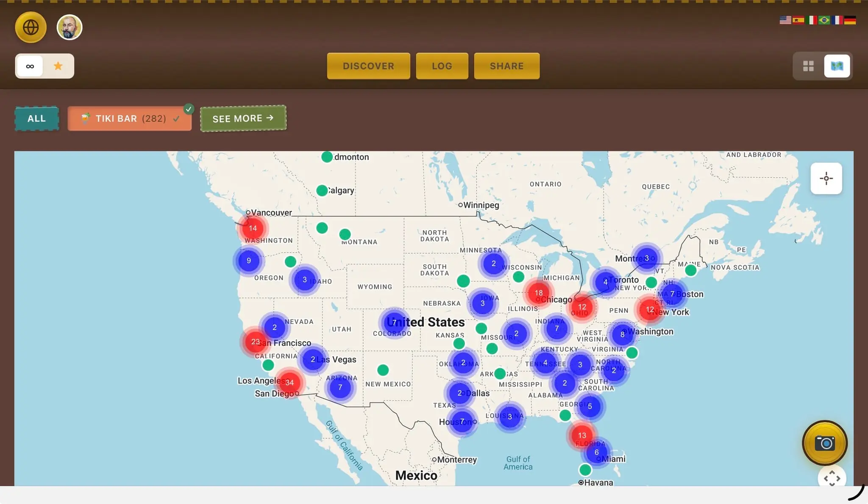Open the Nevada cluster of 2

275,328
